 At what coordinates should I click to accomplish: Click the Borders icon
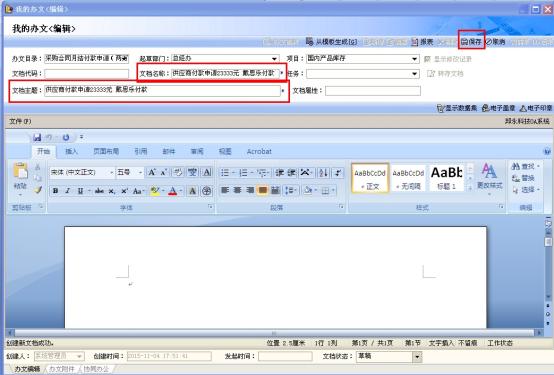tap(325, 191)
